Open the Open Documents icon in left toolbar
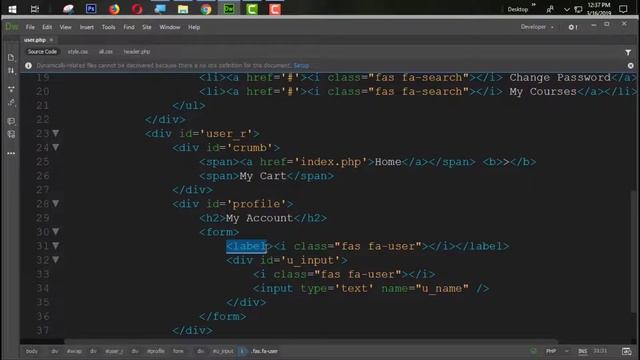This screenshot has width=640, height=360. coord(11,58)
